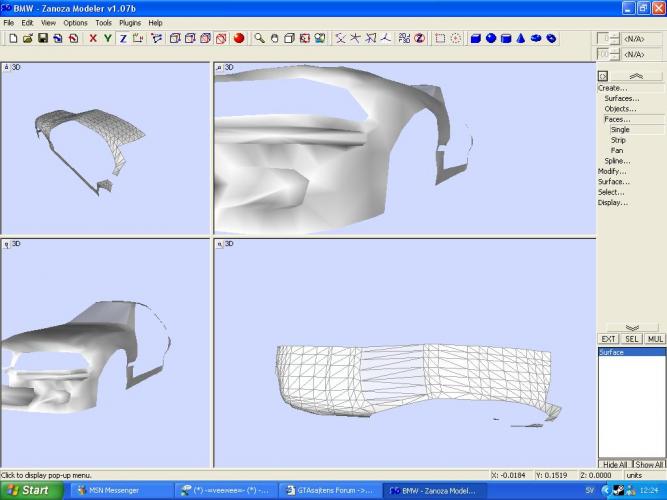The height and width of the screenshot is (500, 667).
Task: Toggle the Y axis lock
Action: click(108, 39)
